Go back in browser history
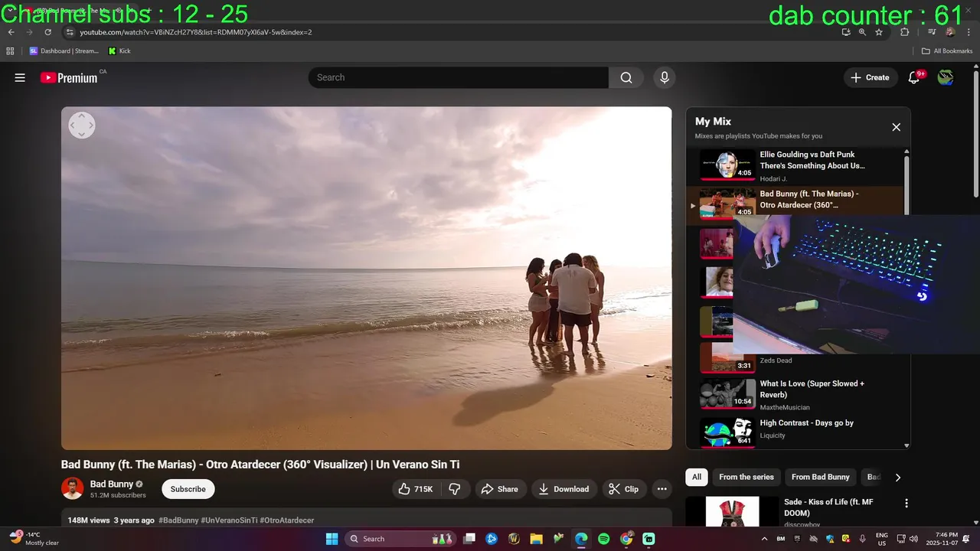The image size is (980, 551). [11, 32]
